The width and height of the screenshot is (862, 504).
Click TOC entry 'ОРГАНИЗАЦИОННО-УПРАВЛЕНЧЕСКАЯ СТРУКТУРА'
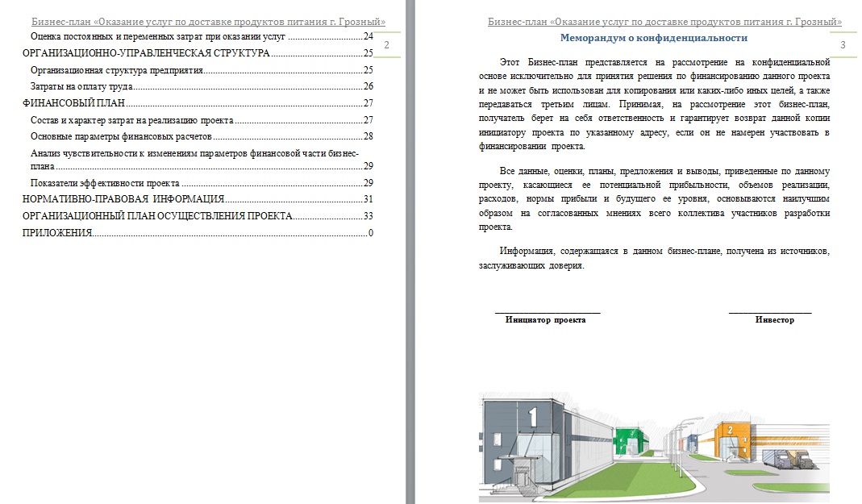coord(198,53)
